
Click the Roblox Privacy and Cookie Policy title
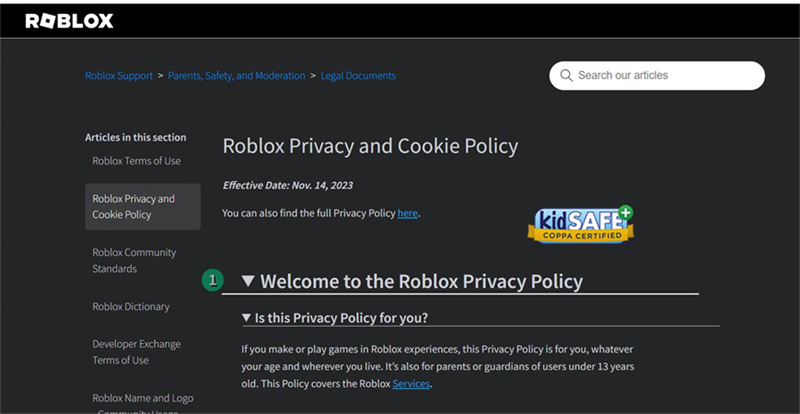click(370, 147)
